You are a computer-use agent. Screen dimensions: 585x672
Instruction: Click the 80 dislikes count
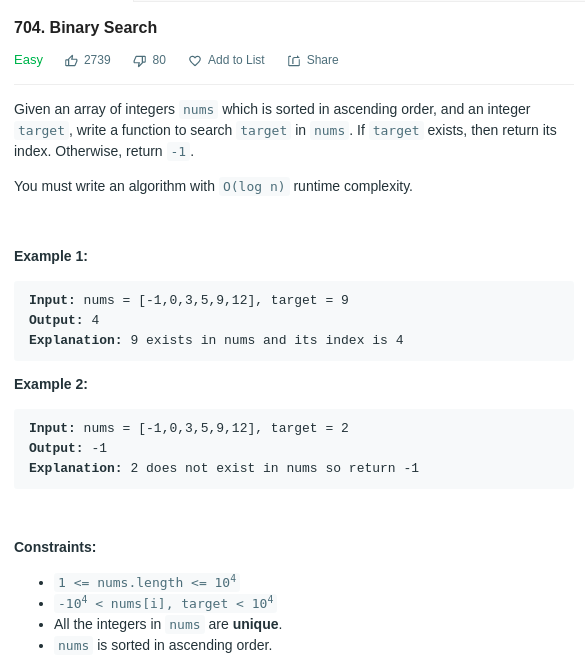pos(159,60)
